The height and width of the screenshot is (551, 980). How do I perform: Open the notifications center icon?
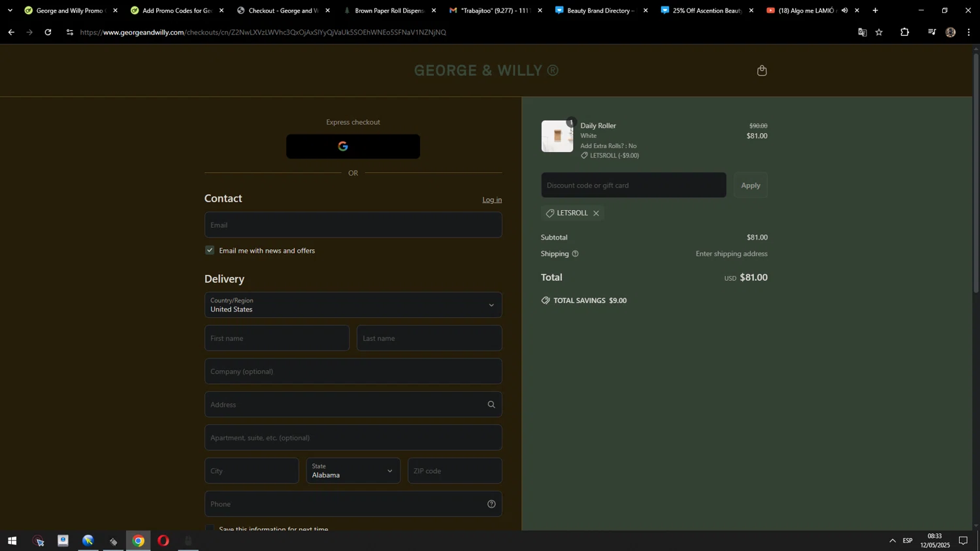tap(963, 541)
